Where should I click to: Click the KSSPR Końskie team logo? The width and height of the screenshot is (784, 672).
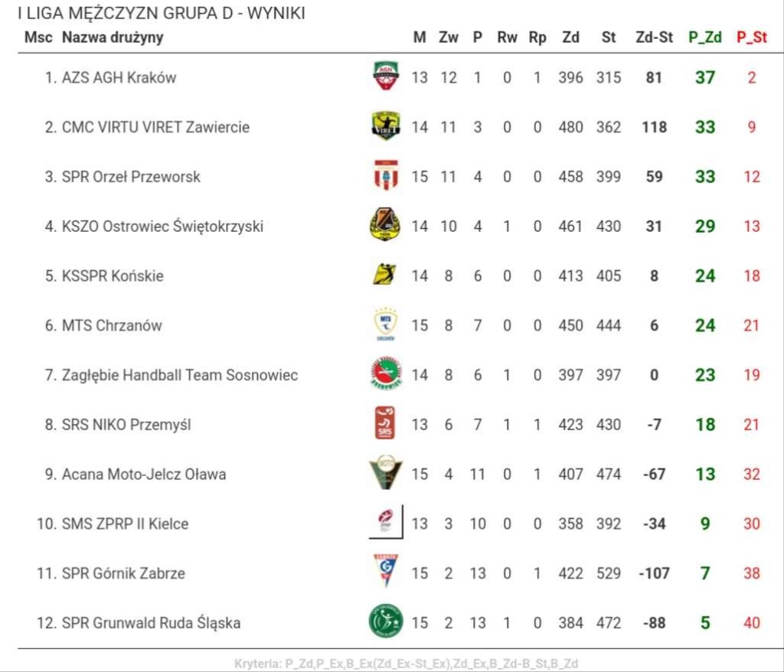384,275
